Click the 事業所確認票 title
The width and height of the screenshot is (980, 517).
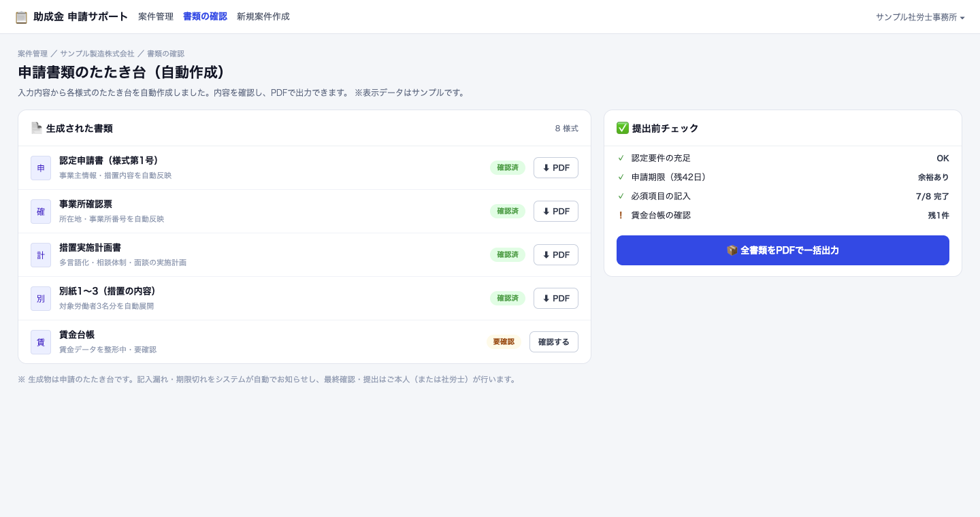click(86, 204)
